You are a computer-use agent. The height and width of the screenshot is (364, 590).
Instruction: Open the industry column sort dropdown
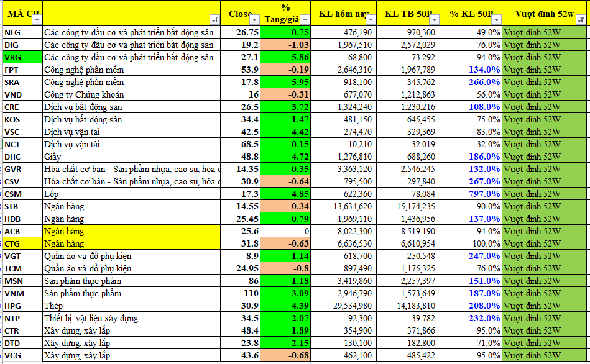(214, 20)
